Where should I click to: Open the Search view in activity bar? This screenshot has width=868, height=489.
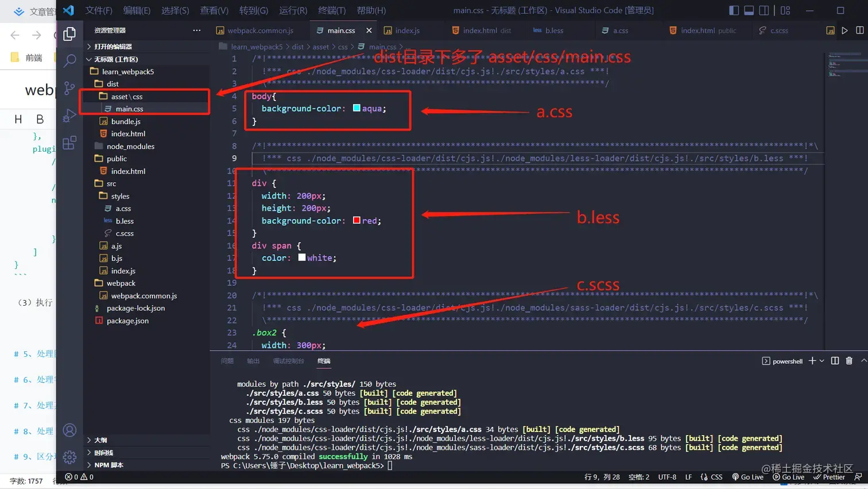point(69,60)
